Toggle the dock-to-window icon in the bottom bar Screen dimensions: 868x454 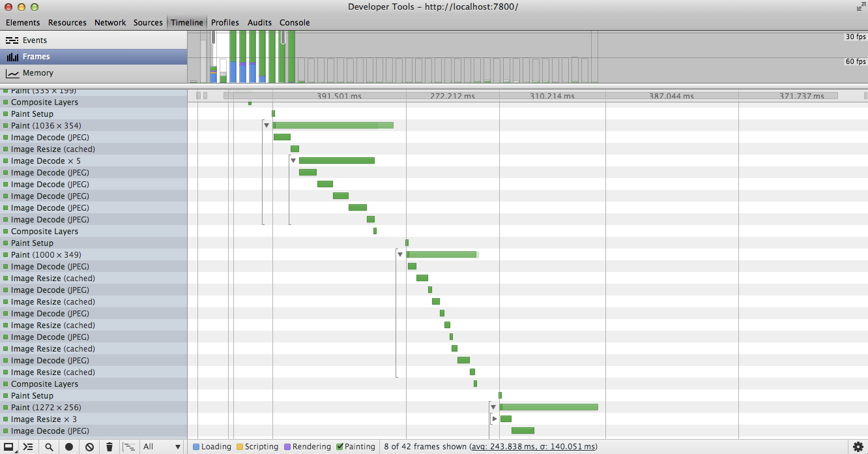(9, 447)
